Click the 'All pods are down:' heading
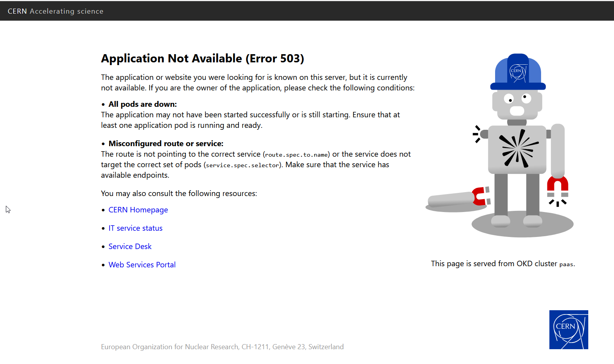Screen dimensions: 614x364 pos(143,104)
